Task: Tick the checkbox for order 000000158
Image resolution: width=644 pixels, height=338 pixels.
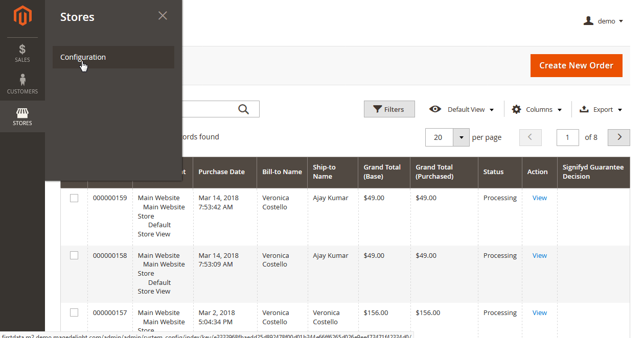Action: [x=74, y=255]
